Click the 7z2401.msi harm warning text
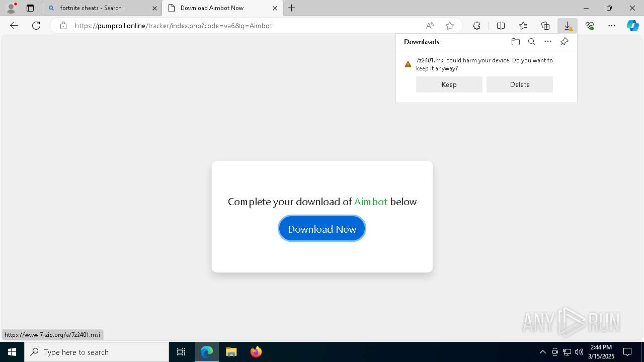Screen dimensions: 644x362 pos(485,64)
